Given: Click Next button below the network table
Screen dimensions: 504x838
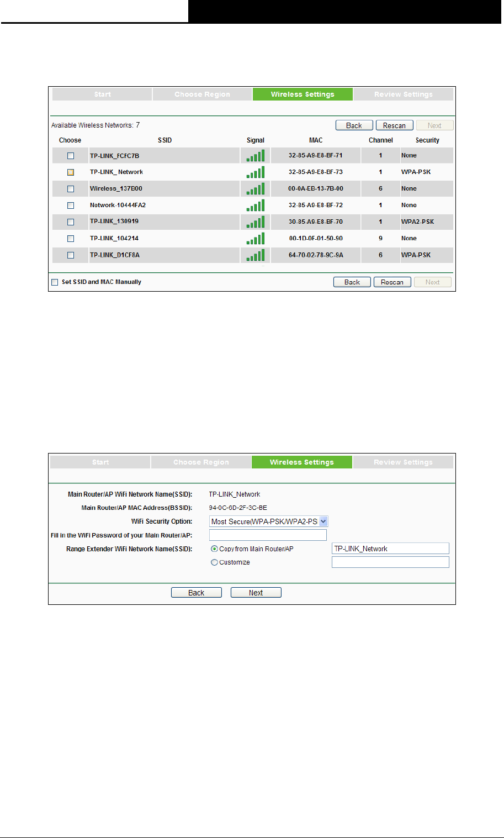Looking at the screenshot, I should 433,282.
